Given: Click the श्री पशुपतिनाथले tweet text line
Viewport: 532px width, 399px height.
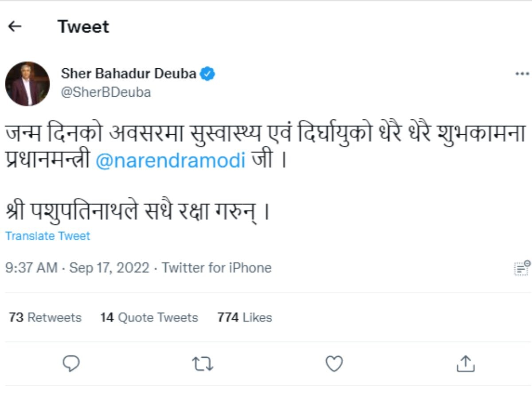Looking at the screenshot, I should point(138,212).
